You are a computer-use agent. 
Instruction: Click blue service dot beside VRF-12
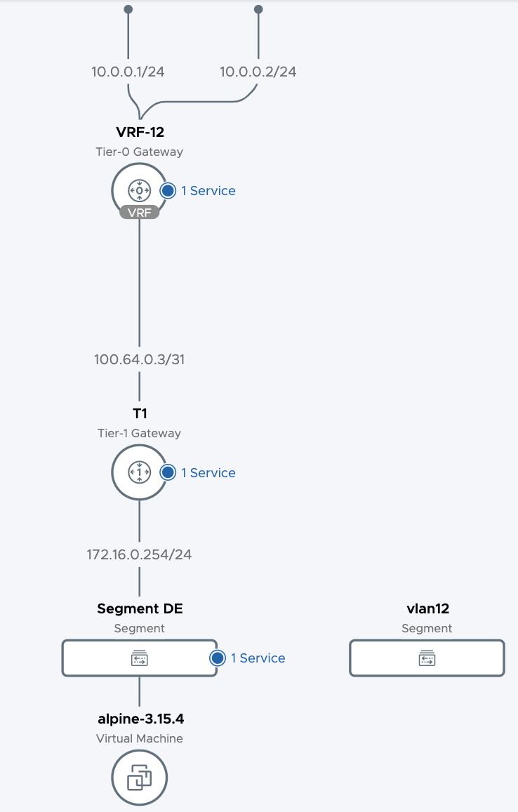coord(168,190)
